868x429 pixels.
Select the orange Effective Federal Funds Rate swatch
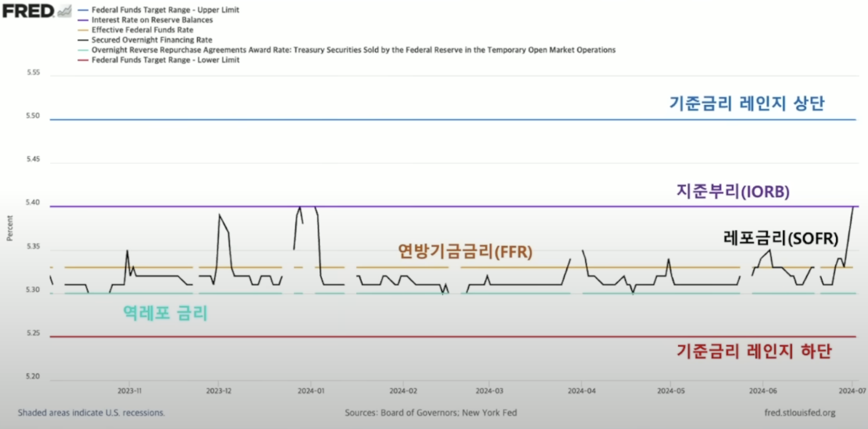click(83, 30)
